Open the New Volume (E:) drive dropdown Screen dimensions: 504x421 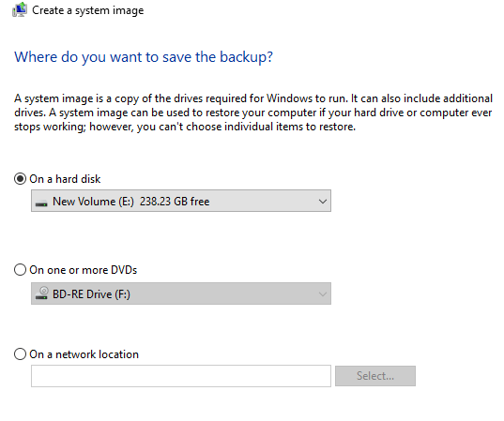click(181, 201)
